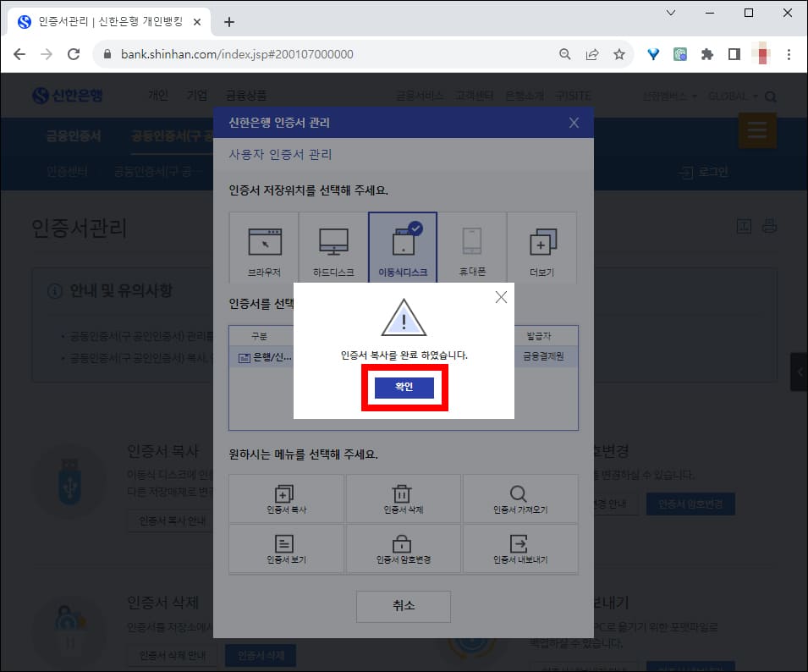This screenshot has width=808, height=672.
Task: Collapse the panel via the right-edge arrow tab
Action: (x=799, y=371)
